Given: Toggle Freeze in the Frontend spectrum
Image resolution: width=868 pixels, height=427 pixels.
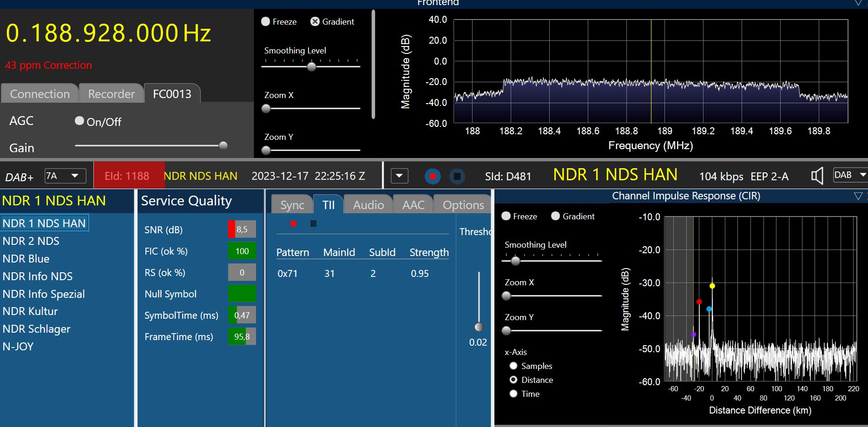Looking at the screenshot, I should (266, 21).
